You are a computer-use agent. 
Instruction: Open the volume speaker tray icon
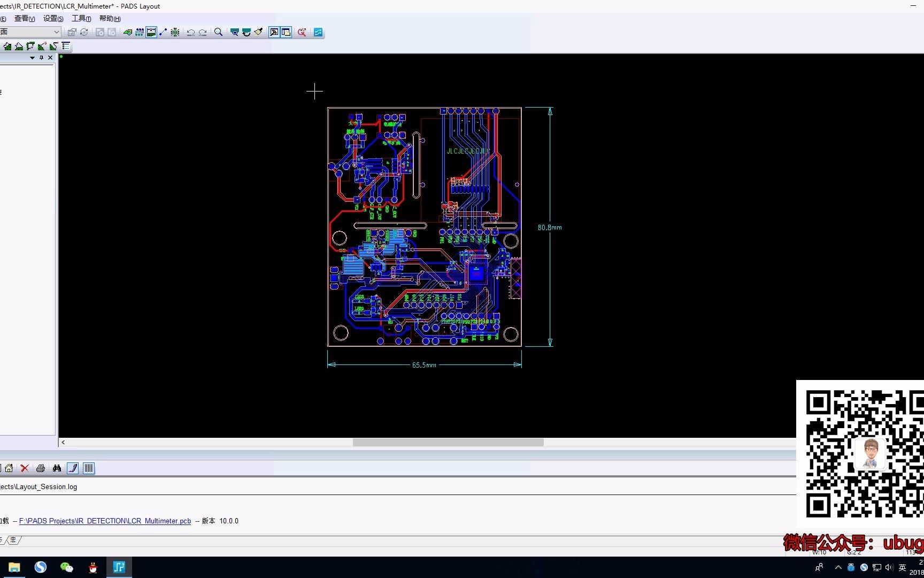point(889,567)
